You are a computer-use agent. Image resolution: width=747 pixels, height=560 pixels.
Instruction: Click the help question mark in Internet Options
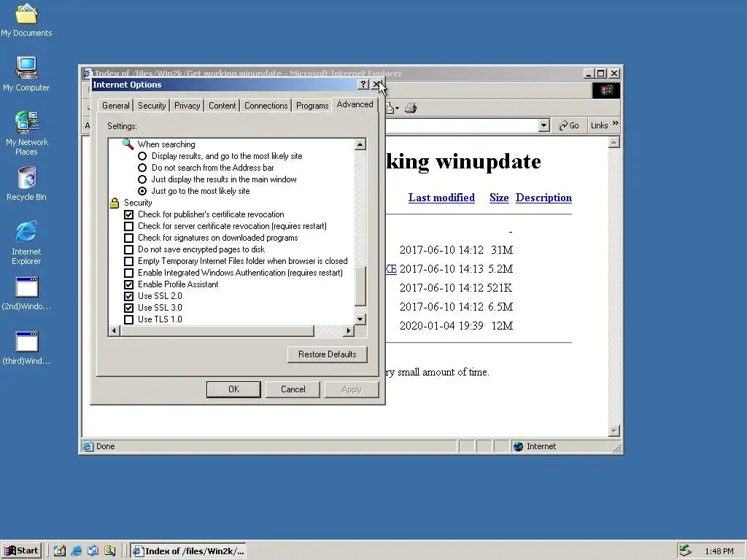pos(363,85)
